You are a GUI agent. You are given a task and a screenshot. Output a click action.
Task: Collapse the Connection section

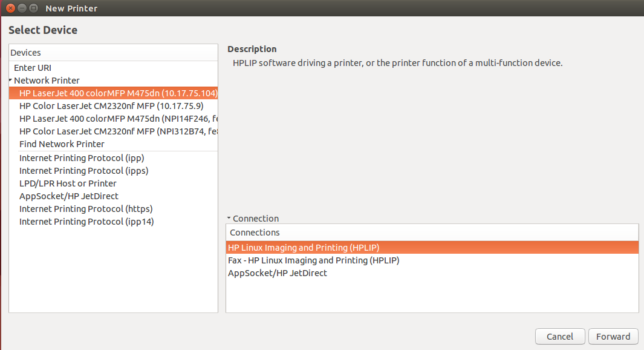click(229, 218)
